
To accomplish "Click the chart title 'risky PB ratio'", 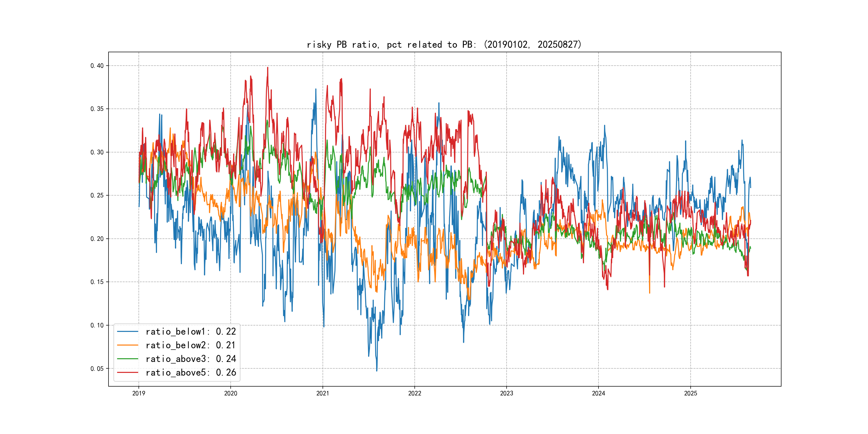I will (x=444, y=44).
